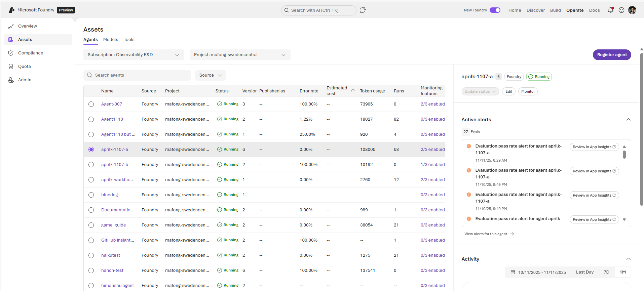The height and width of the screenshot is (291, 644).
Task: Open the Activity date range calendar icon
Action: click(x=513, y=272)
